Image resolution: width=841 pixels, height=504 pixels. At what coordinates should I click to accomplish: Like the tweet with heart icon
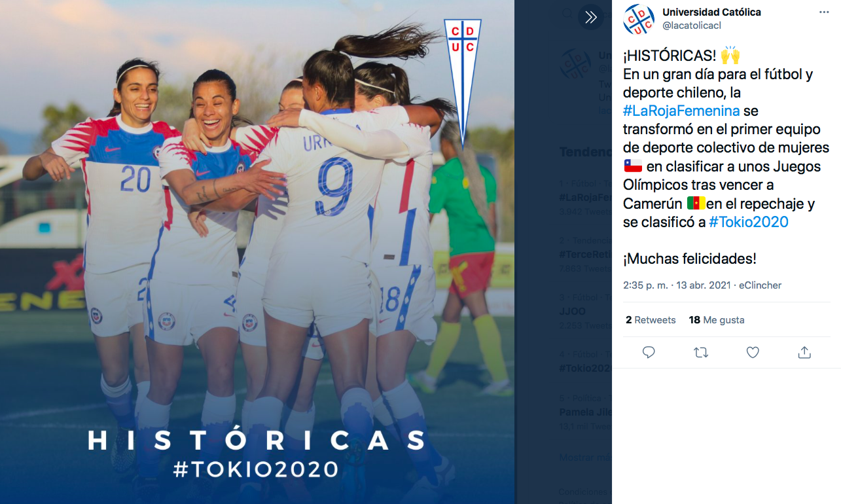click(753, 353)
